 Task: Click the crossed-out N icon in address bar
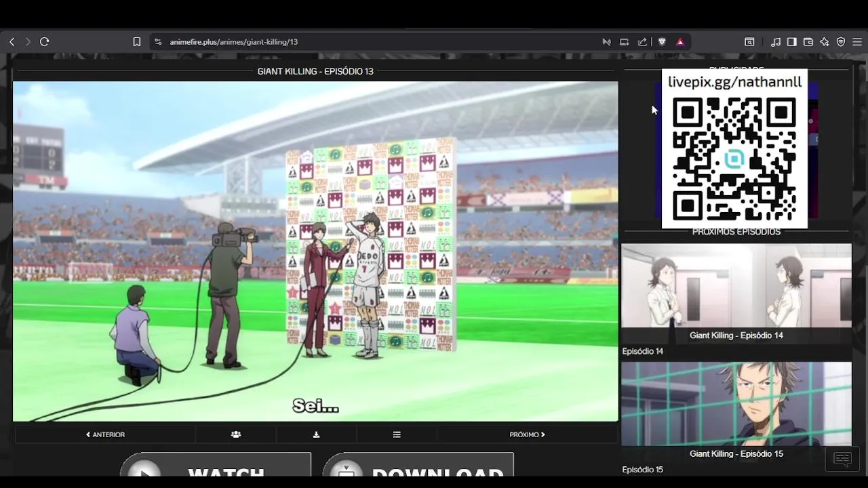click(x=606, y=42)
